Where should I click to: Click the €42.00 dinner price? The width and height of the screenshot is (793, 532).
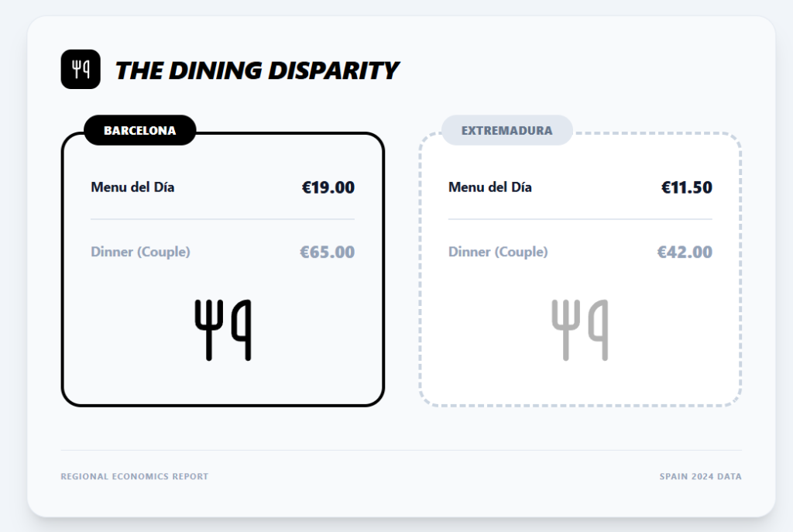coord(685,252)
